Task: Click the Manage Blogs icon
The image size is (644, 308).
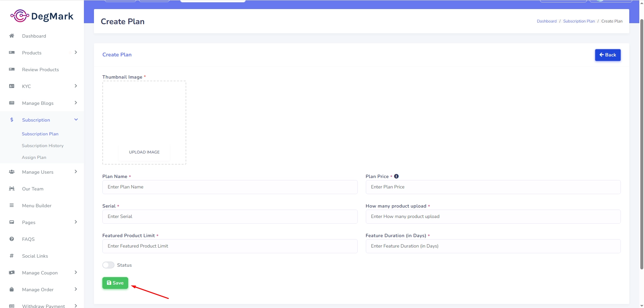Action: 12,103
